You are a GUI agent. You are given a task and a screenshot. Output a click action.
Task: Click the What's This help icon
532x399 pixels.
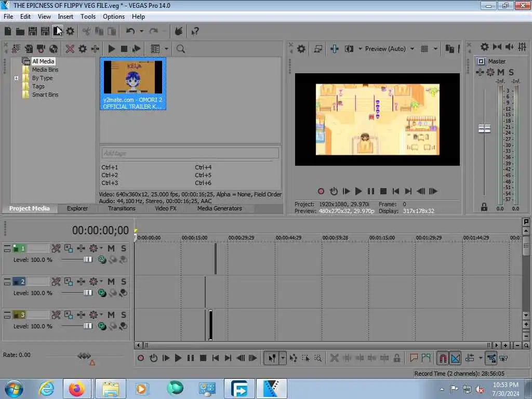195,32
